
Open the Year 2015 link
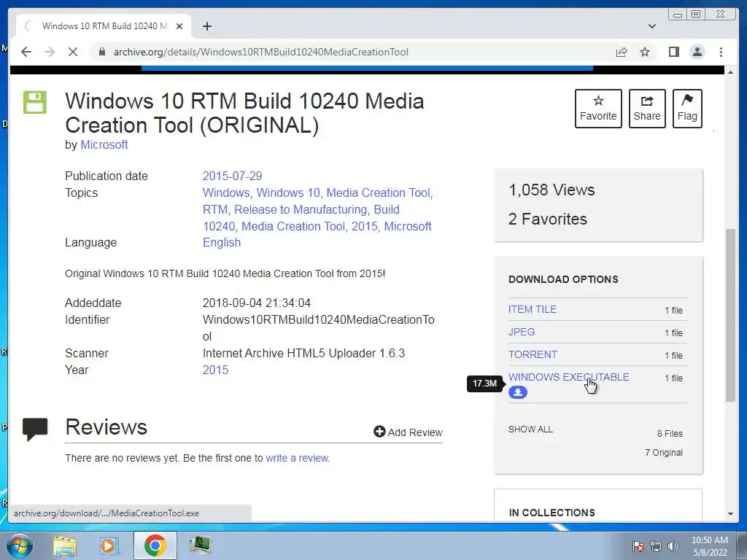215,370
